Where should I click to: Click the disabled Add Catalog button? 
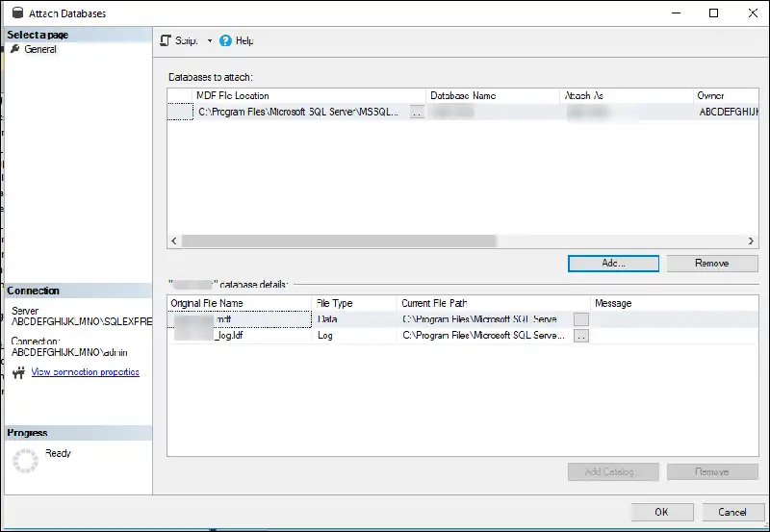tap(613, 471)
